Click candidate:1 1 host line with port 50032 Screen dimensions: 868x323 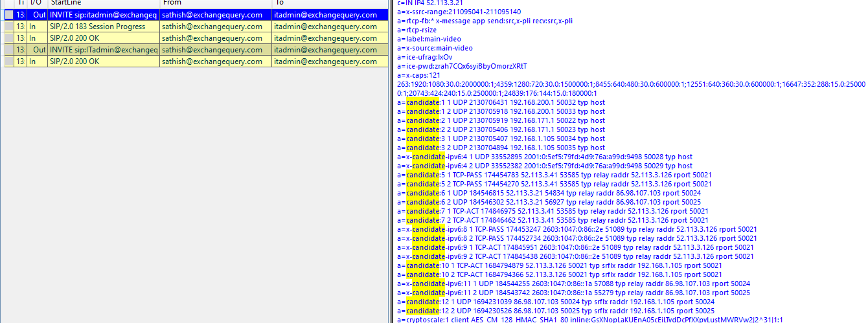point(501,102)
